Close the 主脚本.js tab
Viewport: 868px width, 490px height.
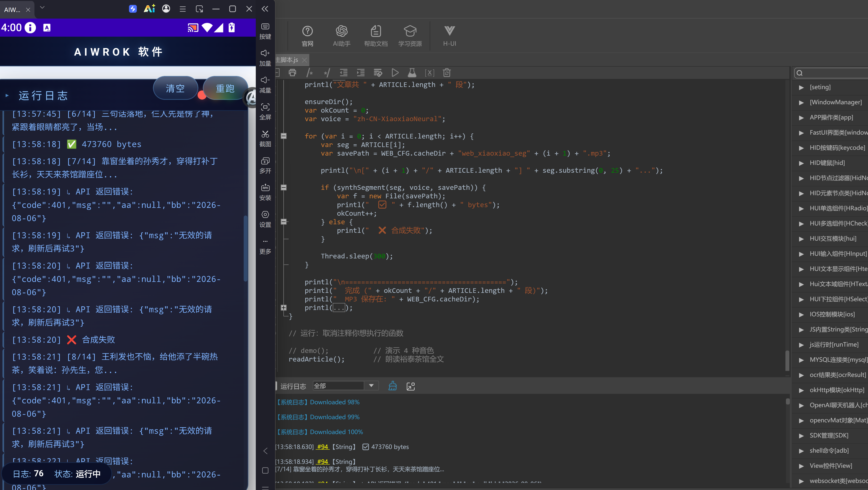coord(304,60)
